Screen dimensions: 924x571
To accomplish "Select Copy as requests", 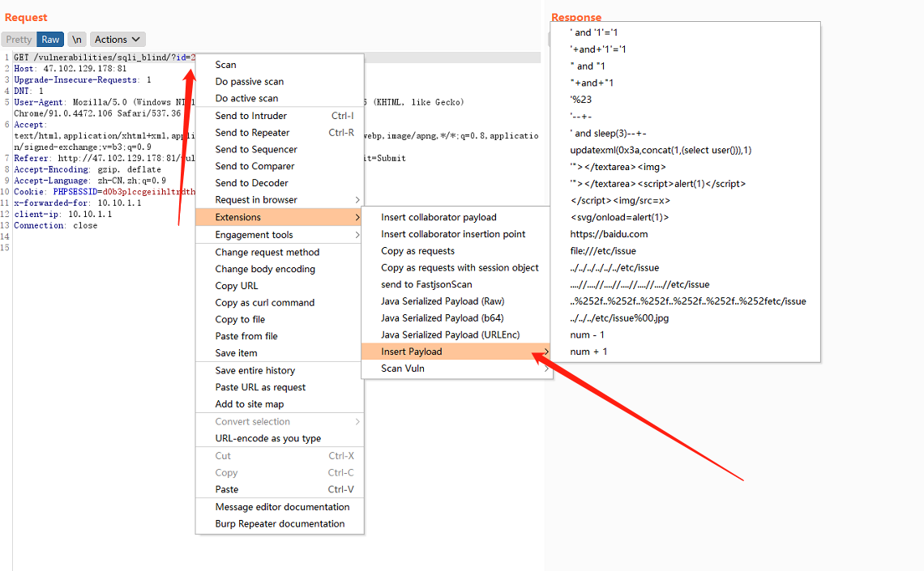I will coord(456,251).
